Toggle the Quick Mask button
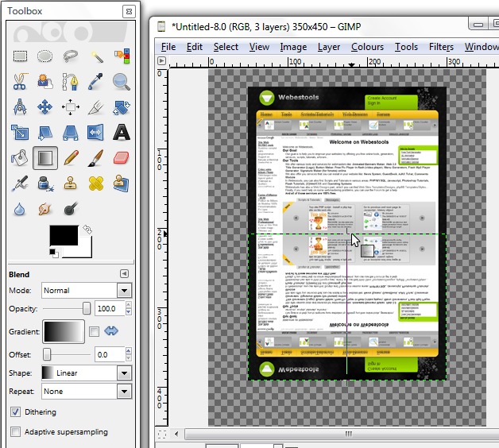 point(161,434)
